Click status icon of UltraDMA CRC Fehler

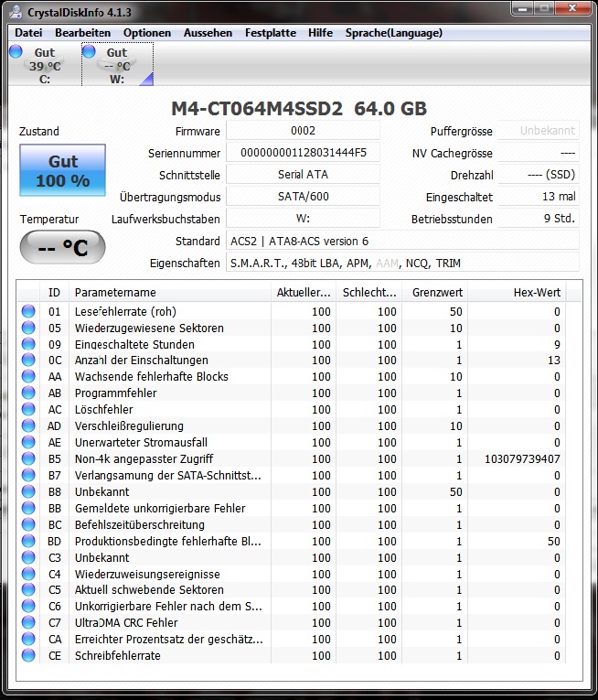click(x=28, y=622)
